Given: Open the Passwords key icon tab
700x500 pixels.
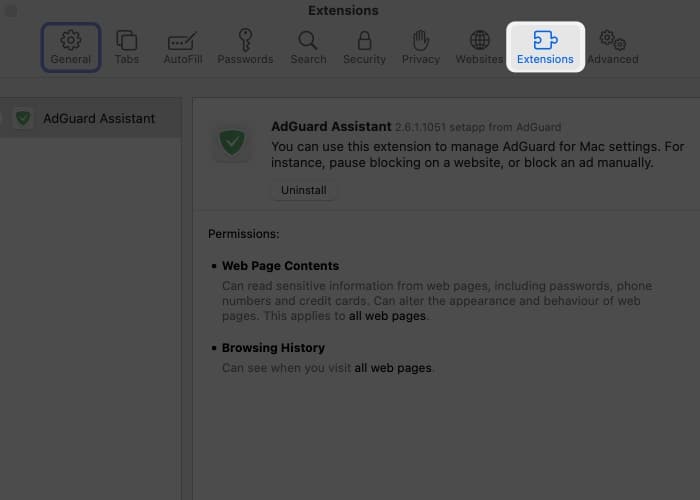Looking at the screenshot, I should click(x=245, y=47).
